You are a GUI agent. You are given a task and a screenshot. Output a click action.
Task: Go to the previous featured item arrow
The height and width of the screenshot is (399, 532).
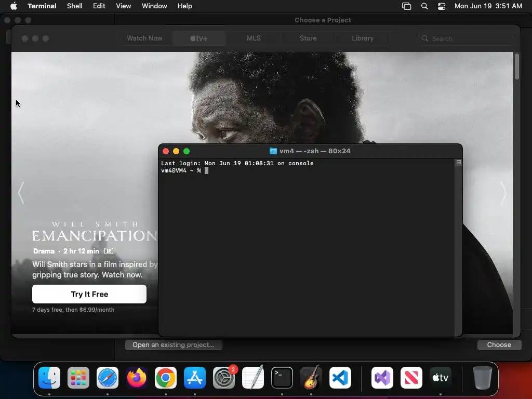point(21,193)
